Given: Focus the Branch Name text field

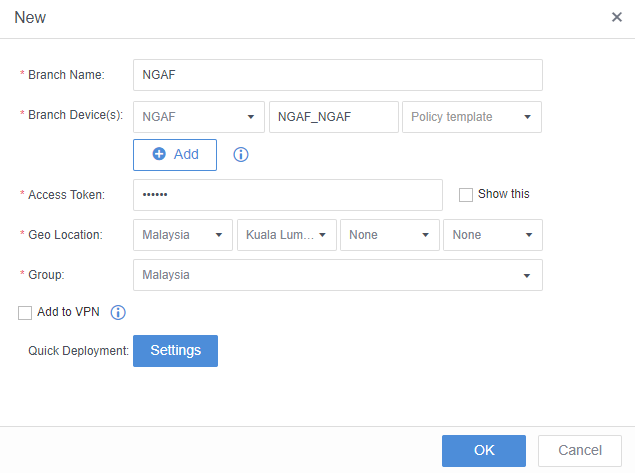Looking at the screenshot, I should point(337,75).
